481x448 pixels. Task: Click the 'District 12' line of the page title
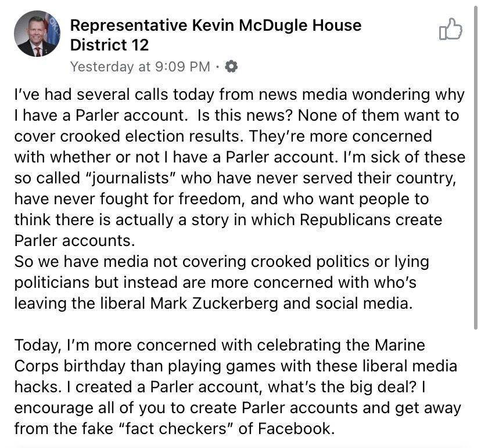point(109,45)
